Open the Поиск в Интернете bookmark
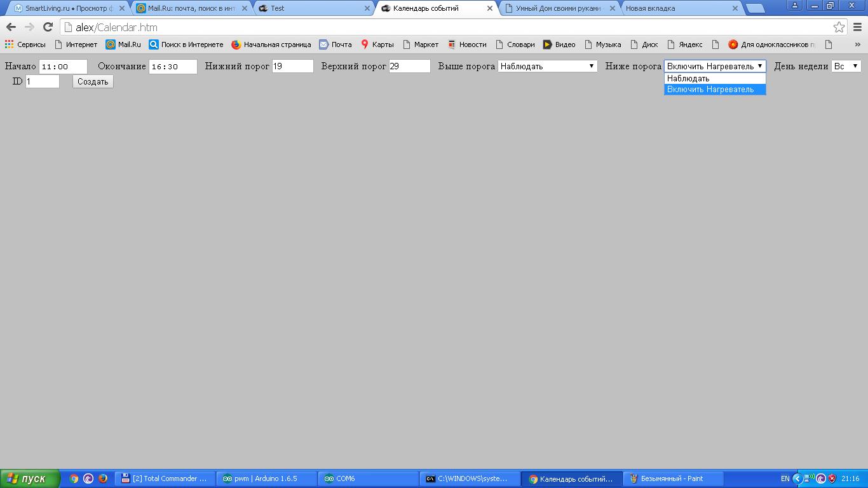Image resolution: width=868 pixels, height=488 pixels. (186, 44)
